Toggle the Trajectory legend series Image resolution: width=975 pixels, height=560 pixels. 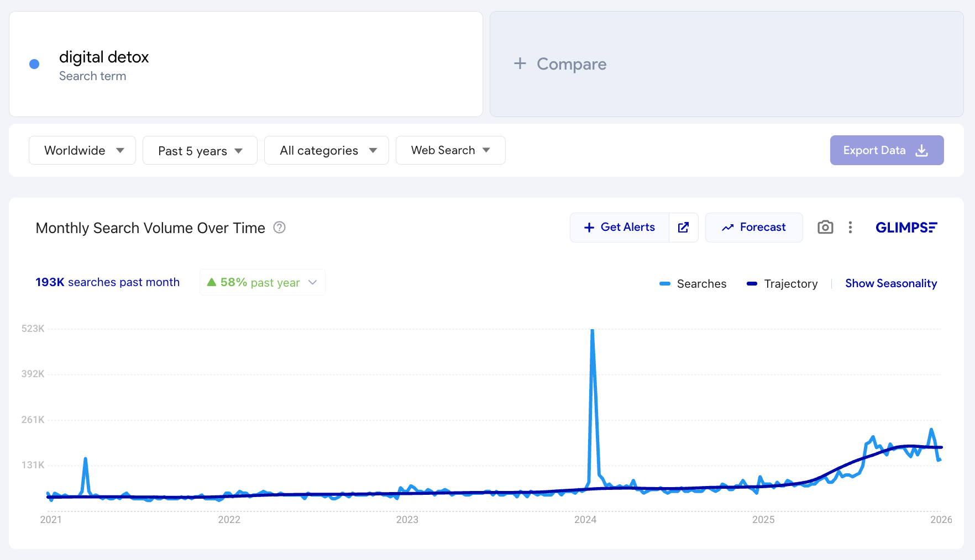click(x=782, y=283)
